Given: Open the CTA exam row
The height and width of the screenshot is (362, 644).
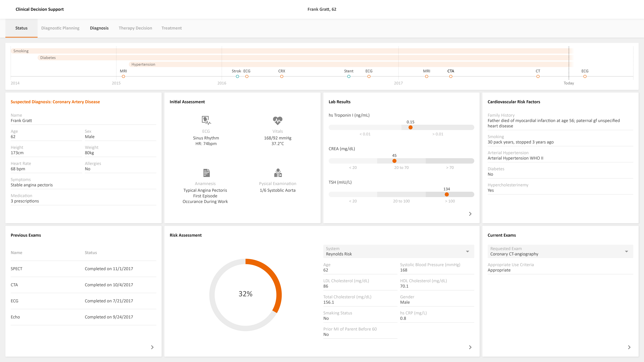Looking at the screenshot, I should click(x=84, y=285).
